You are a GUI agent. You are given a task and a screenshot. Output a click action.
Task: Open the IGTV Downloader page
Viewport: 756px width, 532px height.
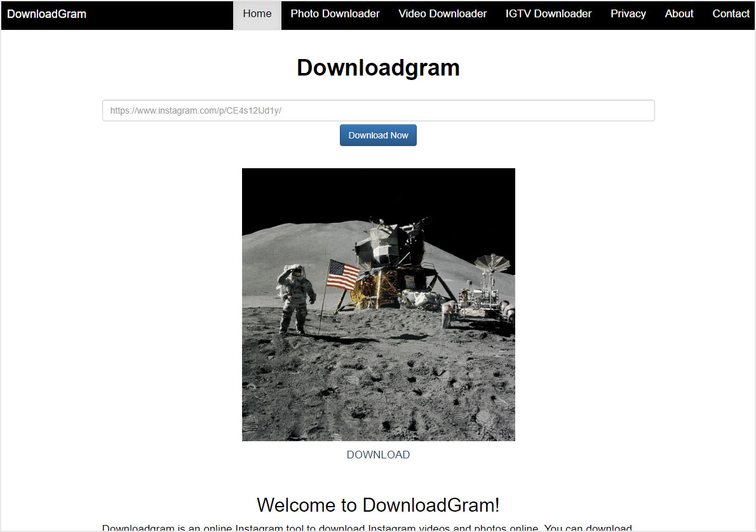coord(548,13)
